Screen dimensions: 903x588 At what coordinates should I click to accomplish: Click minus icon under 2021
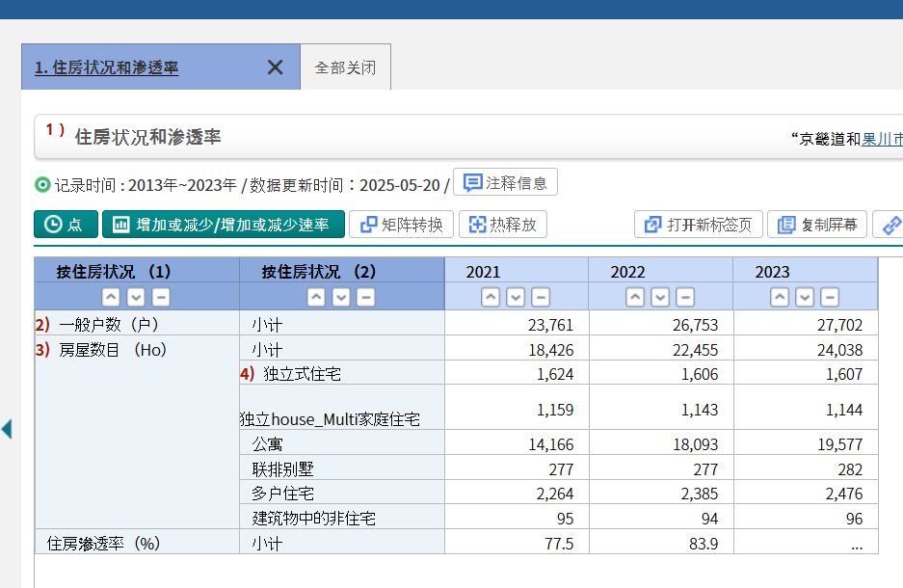pos(541,297)
